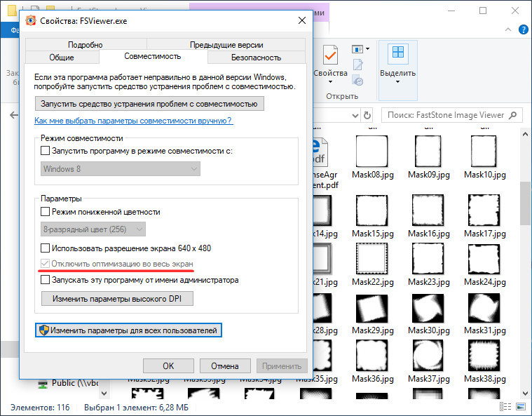Viewport: 532px width, 416px height.
Task: Expand the Explorer address bar history dropdown
Action: tap(355, 116)
